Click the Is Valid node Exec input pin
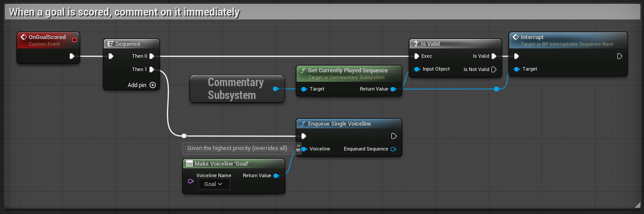This screenshot has width=644, height=214. tap(416, 56)
